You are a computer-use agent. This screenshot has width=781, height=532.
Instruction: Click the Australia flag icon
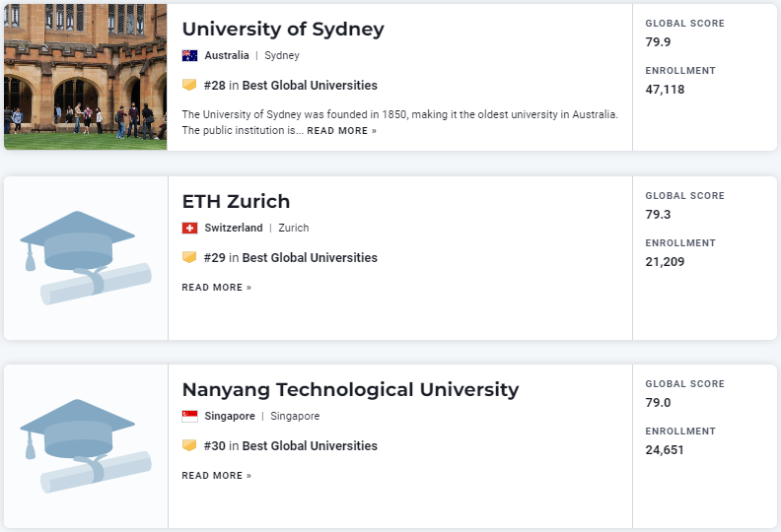pos(189,56)
